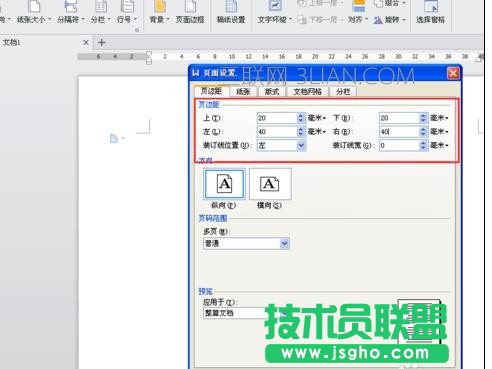Click the 右 right margin spinner arrows

(x=423, y=132)
